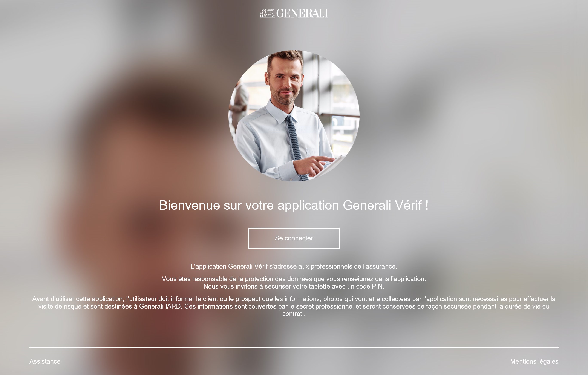This screenshot has height=375, width=588.
Task: Click the white horizontal divider line
Action: click(294, 347)
